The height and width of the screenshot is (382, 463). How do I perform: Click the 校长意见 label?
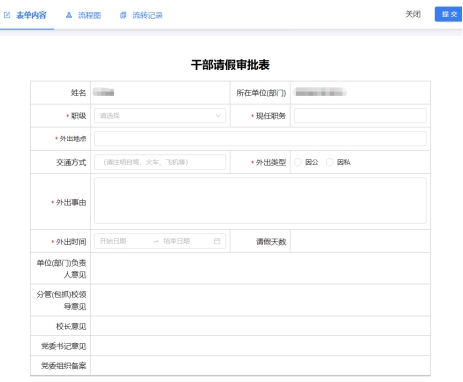[x=71, y=326]
